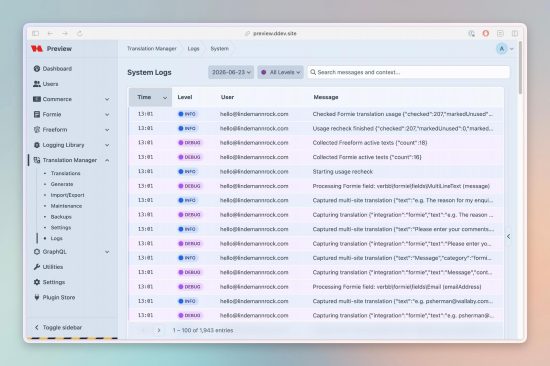The image size is (550, 366).
Task: Click the 'Usage recheck finished' message
Action: pyautogui.click(x=402, y=128)
